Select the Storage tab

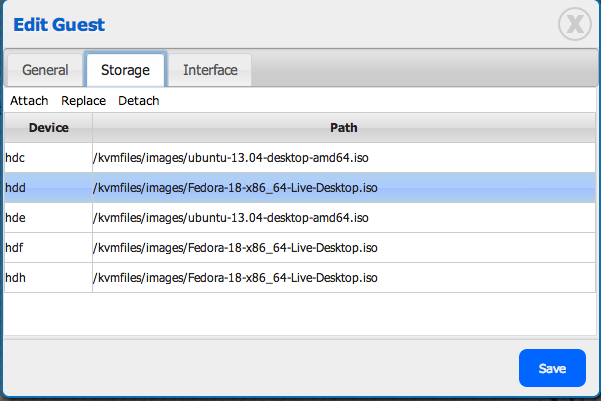pos(125,71)
